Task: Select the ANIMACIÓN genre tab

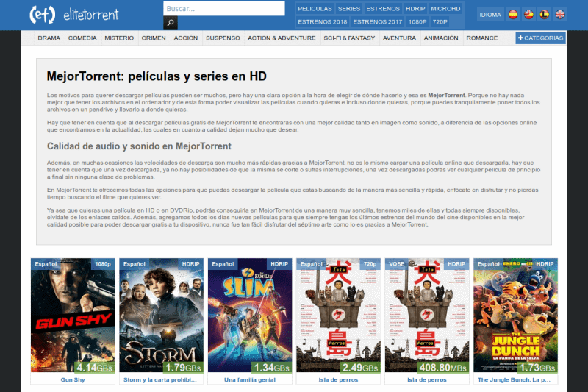Action: coord(441,38)
